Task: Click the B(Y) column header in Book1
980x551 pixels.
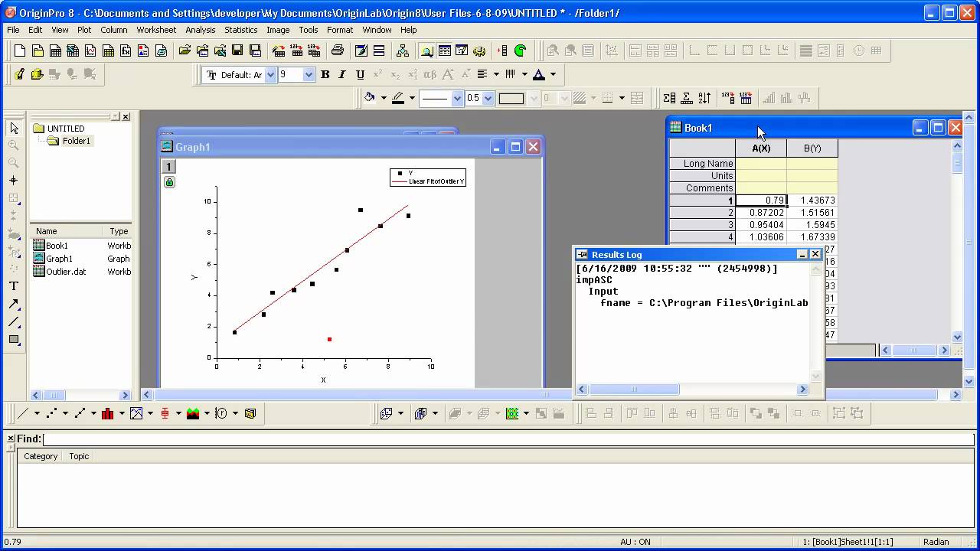Action: click(x=812, y=148)
